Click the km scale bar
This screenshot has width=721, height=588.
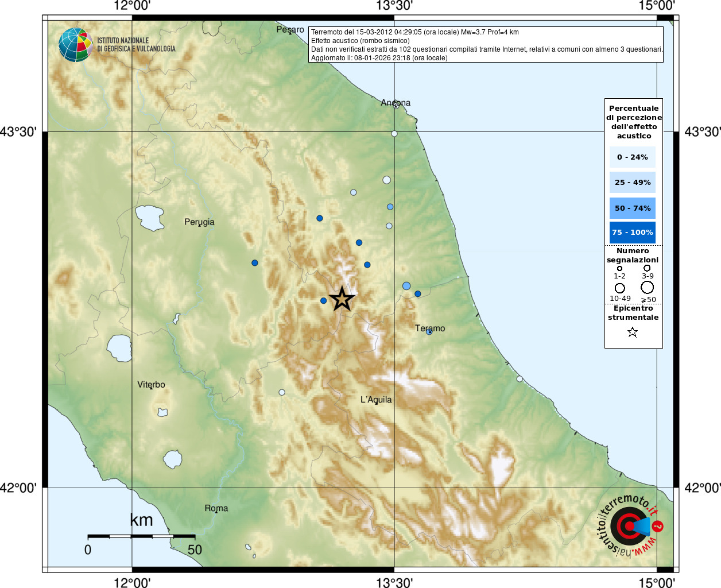[x=141, y=536]
